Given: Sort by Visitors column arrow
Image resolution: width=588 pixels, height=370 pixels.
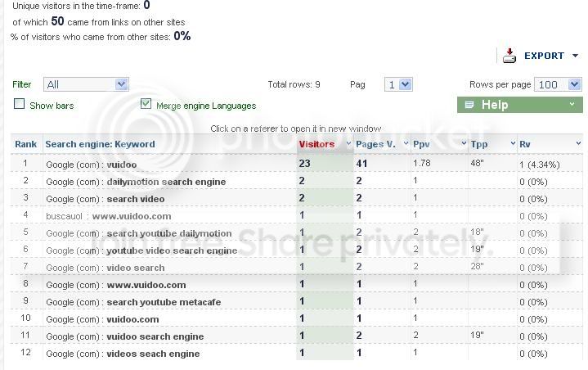Looking at the screenshot, I should (x=348, y=143).
